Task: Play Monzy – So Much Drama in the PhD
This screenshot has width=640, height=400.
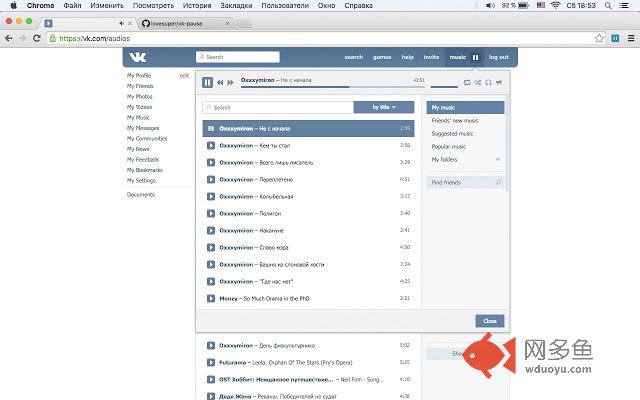Action: pyautogui.click(x=211, y=298)
